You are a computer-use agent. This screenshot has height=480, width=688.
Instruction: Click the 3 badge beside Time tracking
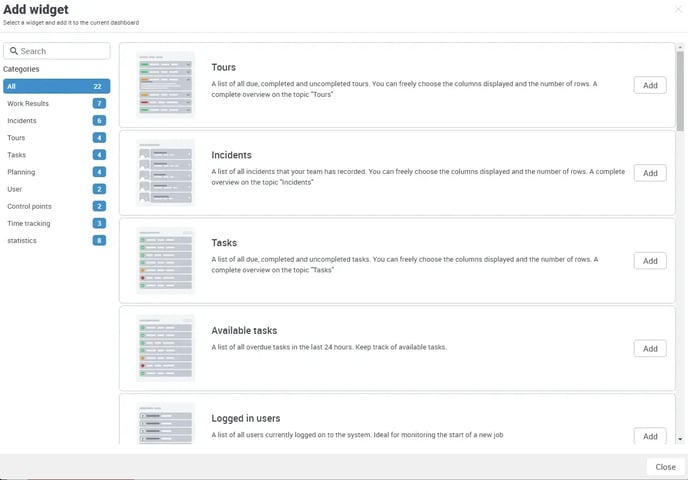99,223
